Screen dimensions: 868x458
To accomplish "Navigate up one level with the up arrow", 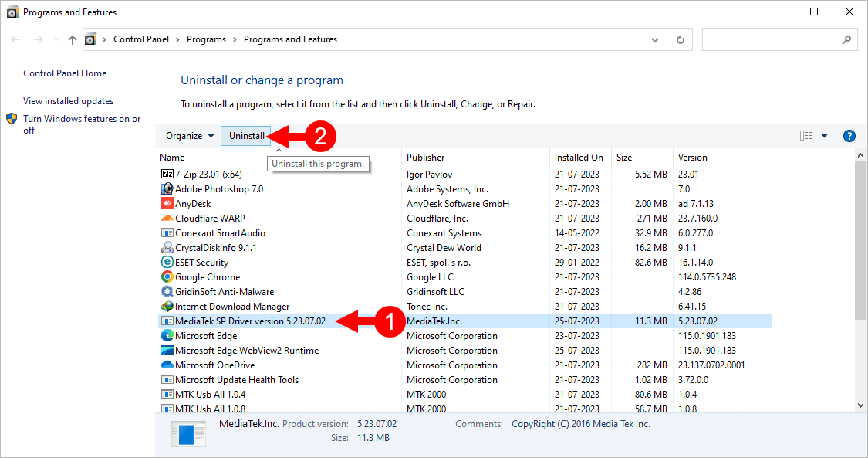I will point(71,39).
